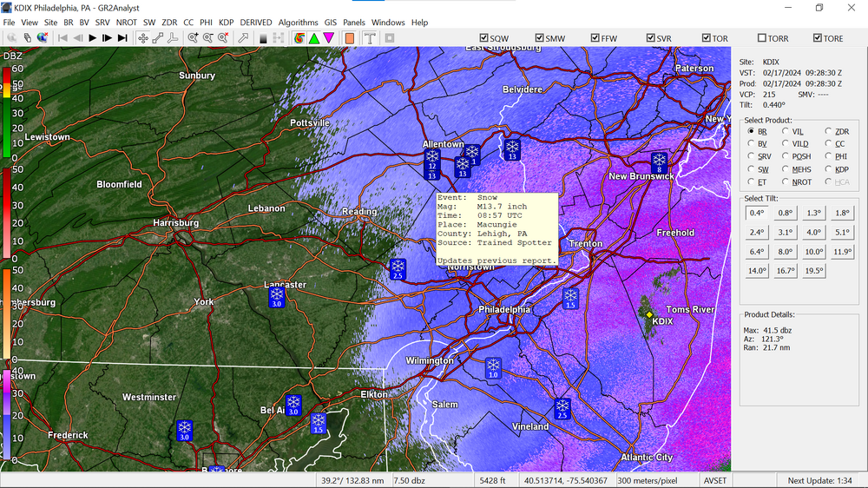Screen dimensions: 868x488
Task: Open the Help menu
Action: tap(419, 23)
